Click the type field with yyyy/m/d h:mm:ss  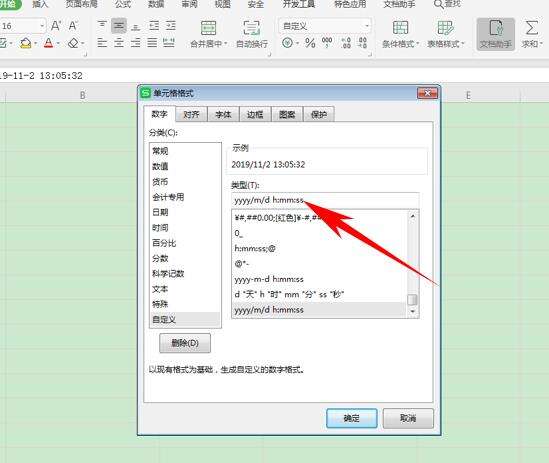point(325,200)
